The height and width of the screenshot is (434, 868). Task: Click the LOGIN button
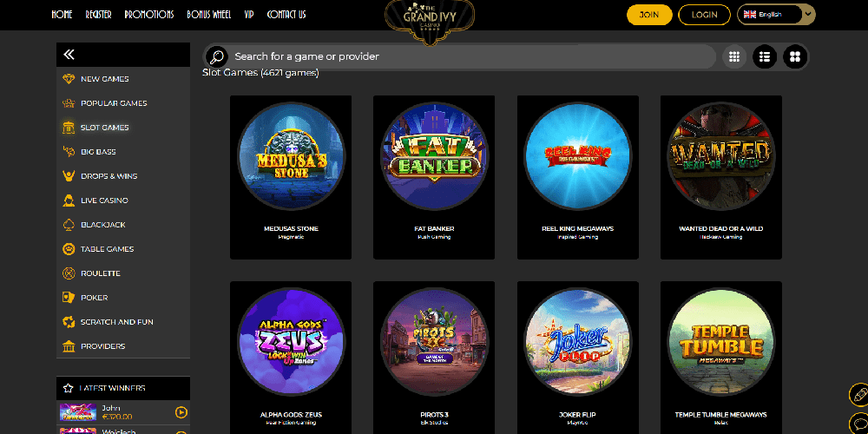click(704, 15)
